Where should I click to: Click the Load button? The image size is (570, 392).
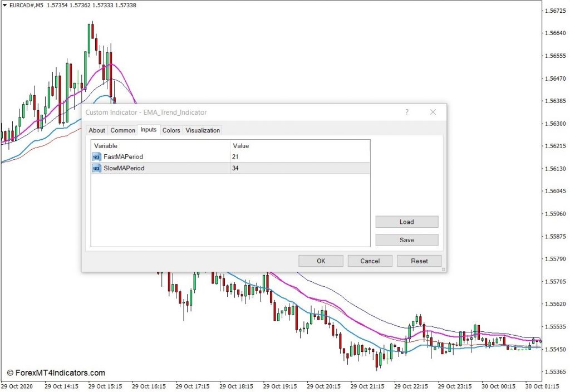tap(407, 222)
